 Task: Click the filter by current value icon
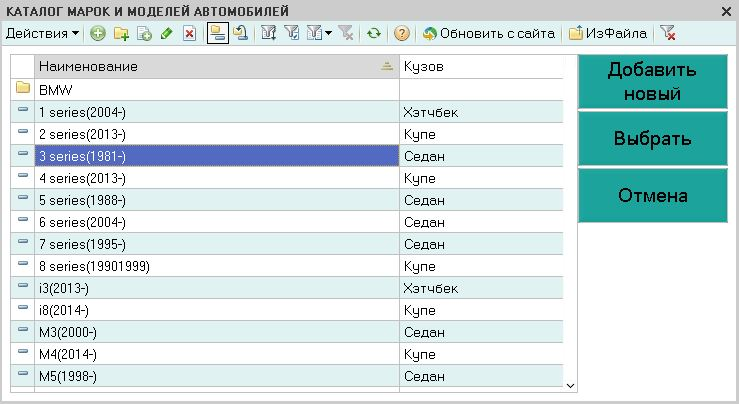[292, 33]
